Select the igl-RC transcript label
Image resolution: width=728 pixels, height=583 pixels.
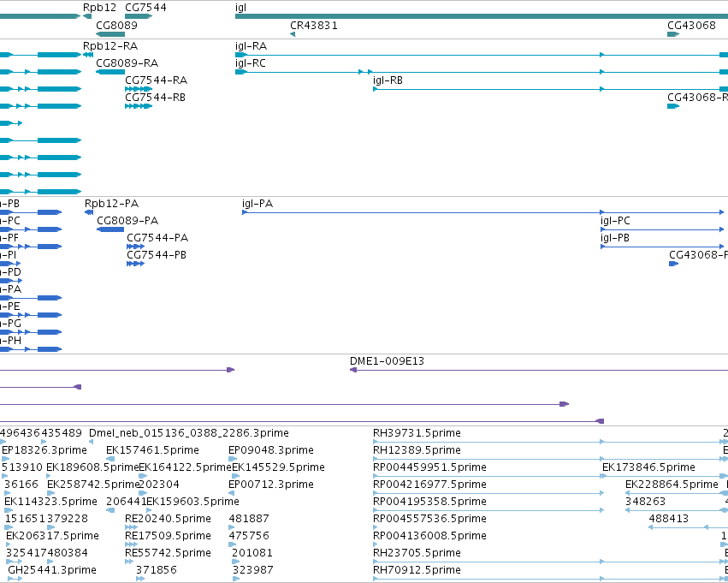coord(251,63)
